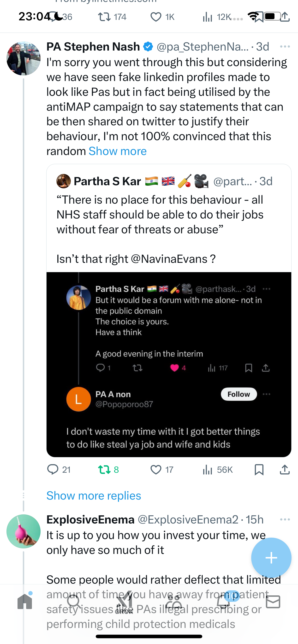Go to Home tab in bottom bar
The width and height of the screenshot is (298, 644).
(25, 601)
